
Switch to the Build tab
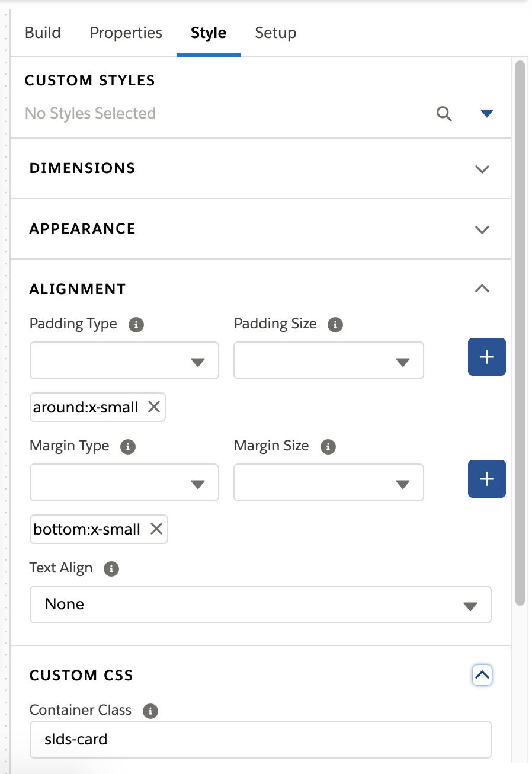43,33
